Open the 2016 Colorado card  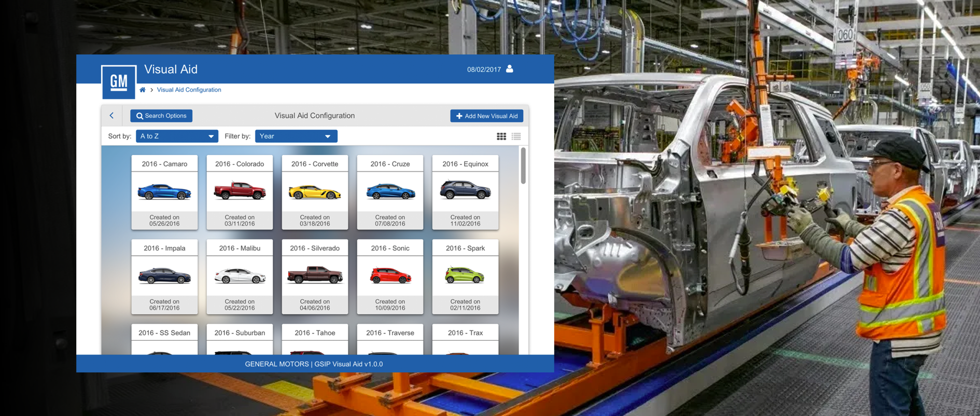coord(240,192)
